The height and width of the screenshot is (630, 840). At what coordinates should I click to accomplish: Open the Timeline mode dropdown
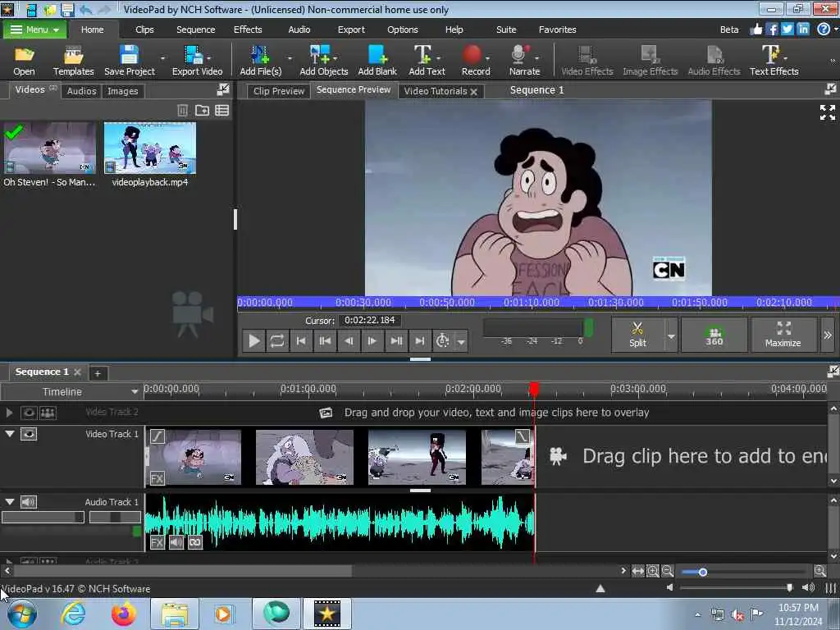tap(134, 392)
